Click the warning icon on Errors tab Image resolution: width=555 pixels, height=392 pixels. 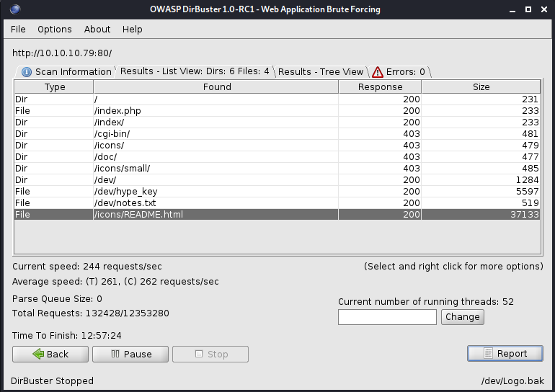pos(377,72)
